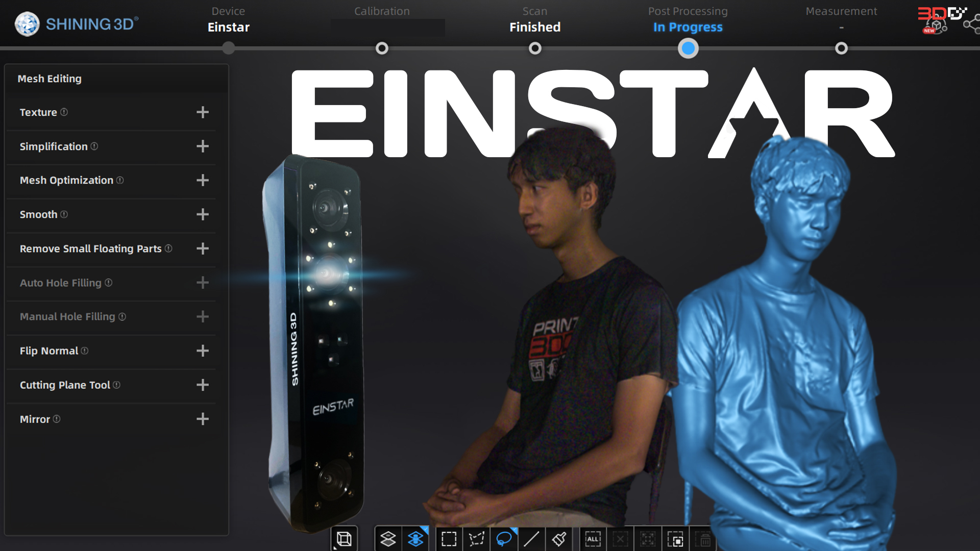Choose the straight line selection tool

[x=531, y=539]
